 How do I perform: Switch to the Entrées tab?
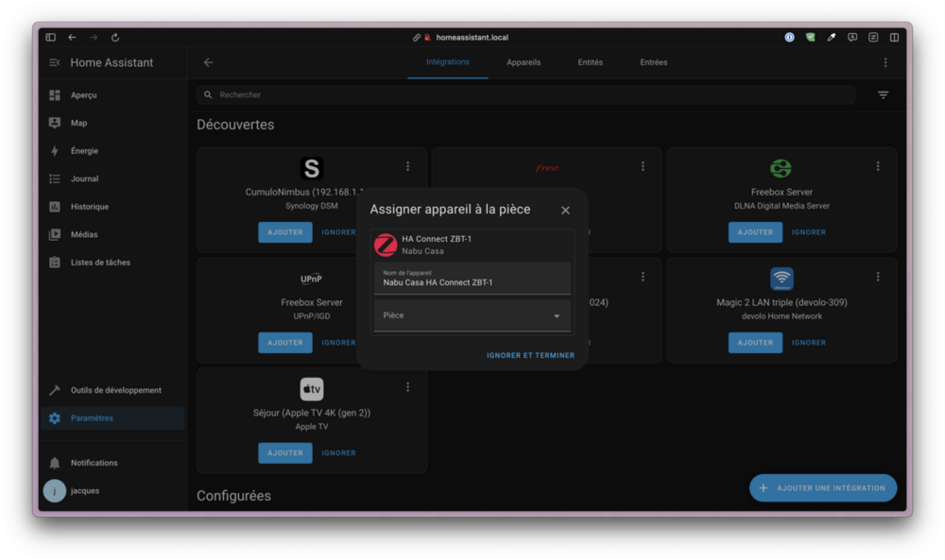[653, 62]
